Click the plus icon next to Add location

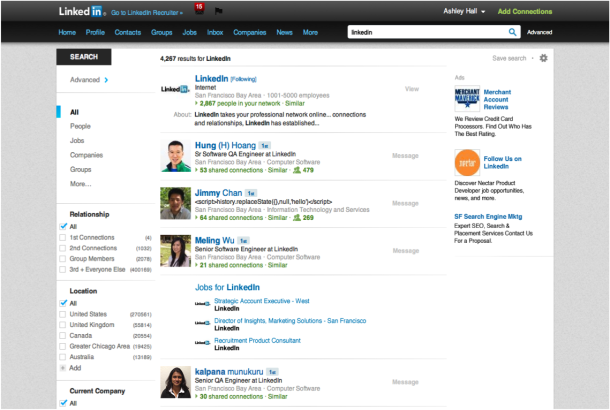(x=63, y=368)
